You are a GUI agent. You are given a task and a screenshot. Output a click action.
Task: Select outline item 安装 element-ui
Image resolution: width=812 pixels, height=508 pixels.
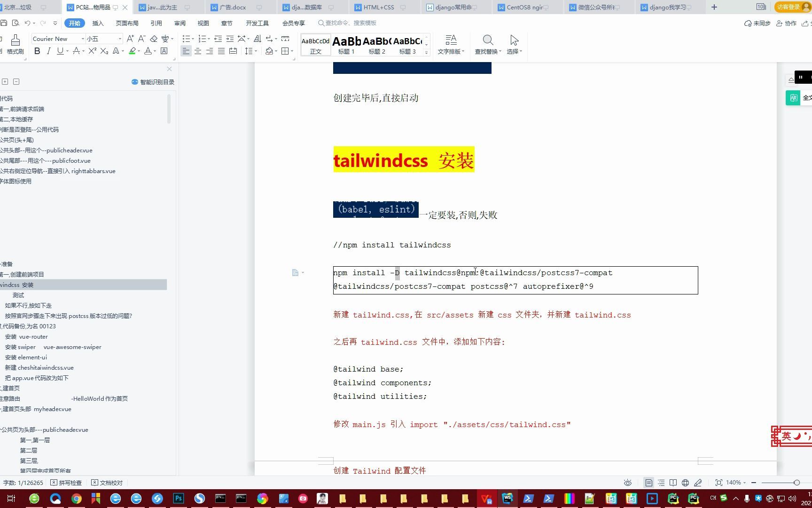[26, 357]
